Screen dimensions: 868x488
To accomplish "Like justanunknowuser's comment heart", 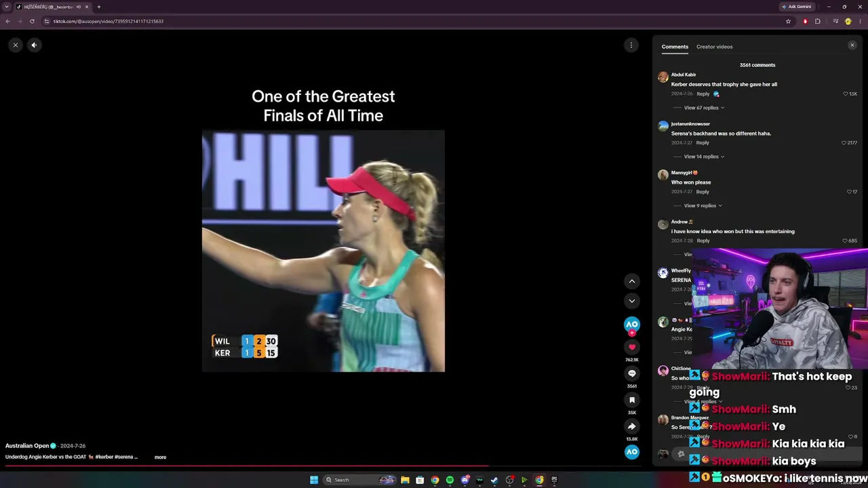I will click(x=844, y=143).
